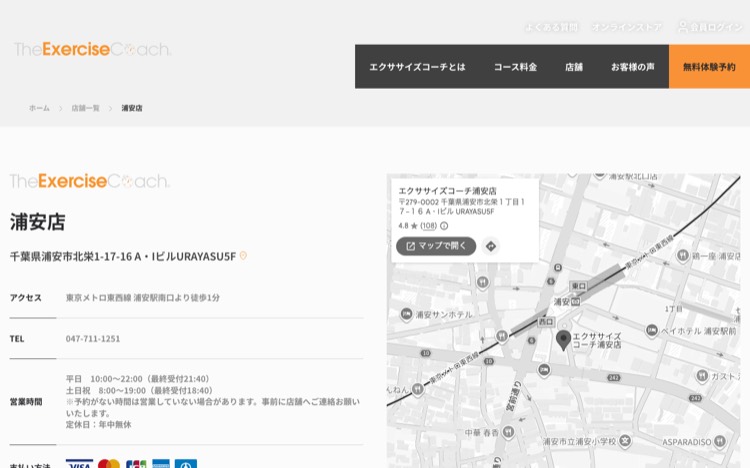
Task: Click the Diners Club payment logo
Action: [x=186, y=464]
